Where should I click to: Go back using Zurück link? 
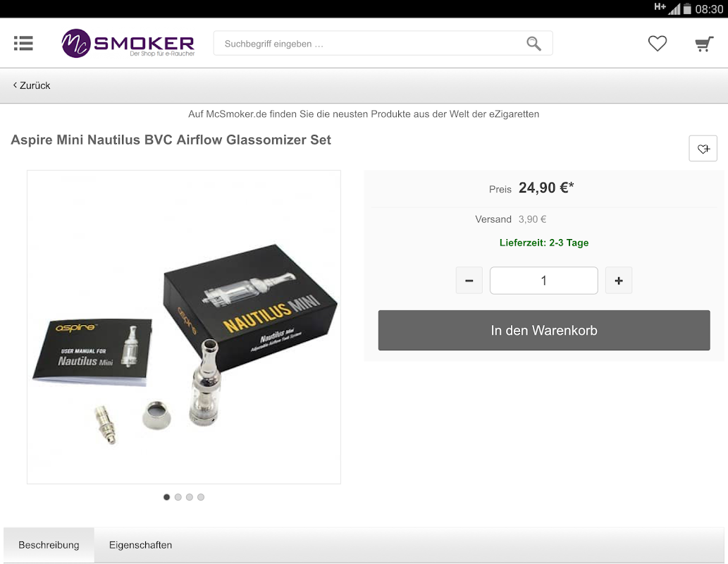[x=32, y=85]
